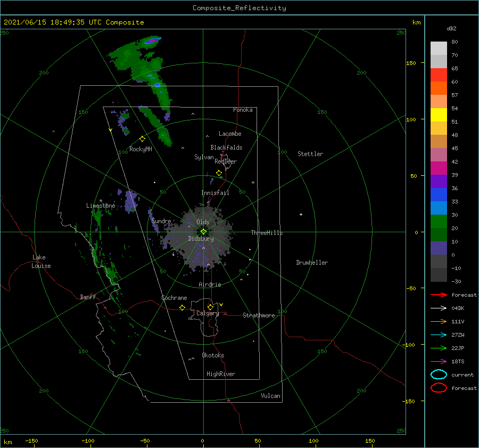Click the yellow diamond marker below RedDeer
The height and width of the screenshot is (448, 479).
coord(219,173)
